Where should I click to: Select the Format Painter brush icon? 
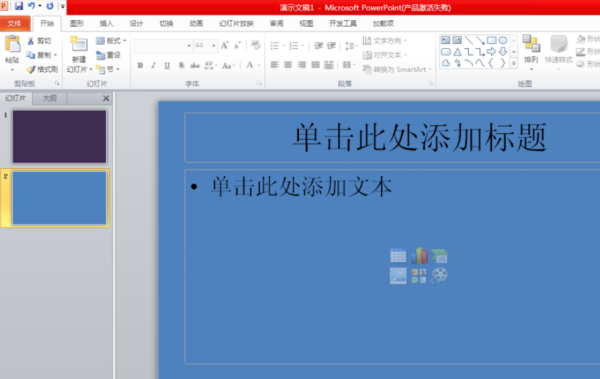31,70
